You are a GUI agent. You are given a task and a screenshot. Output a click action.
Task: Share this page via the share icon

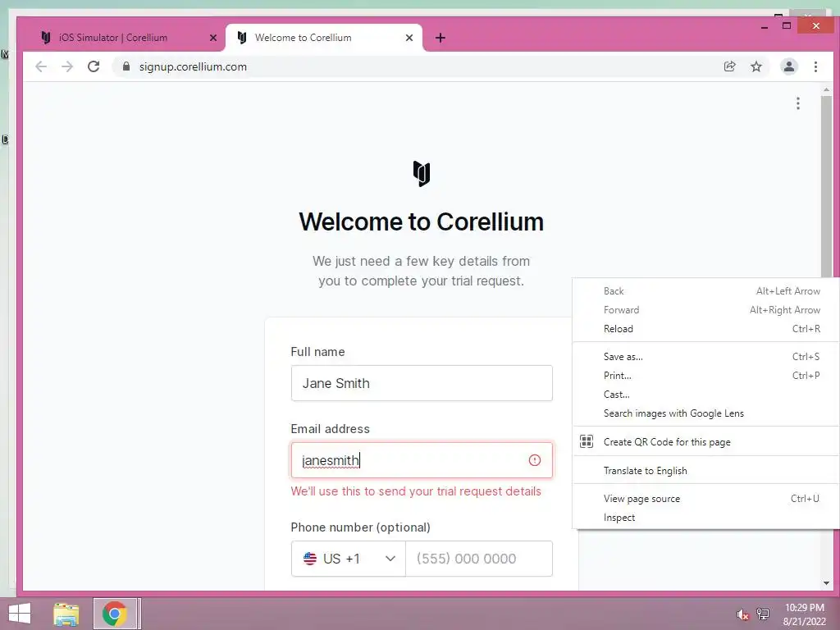[x=729, y=66]
